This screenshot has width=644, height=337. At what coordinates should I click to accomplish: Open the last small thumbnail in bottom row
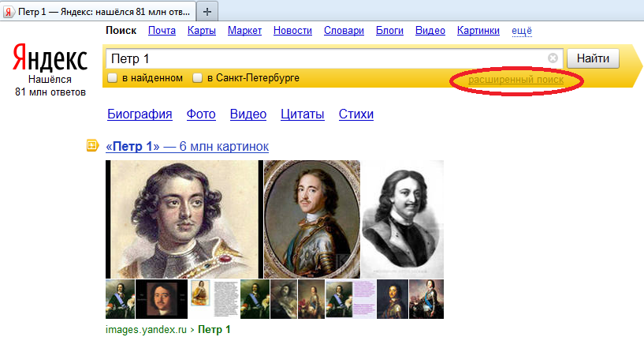point(426,299)
